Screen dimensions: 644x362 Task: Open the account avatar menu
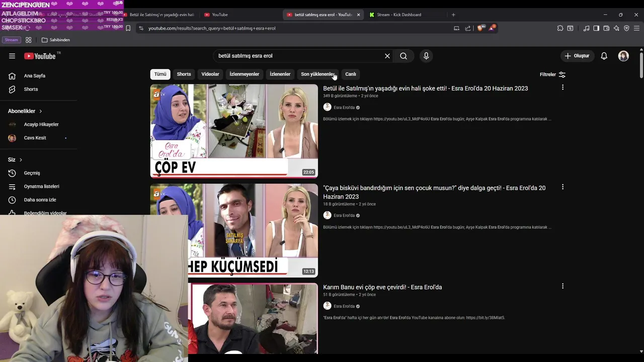point(623,56)
